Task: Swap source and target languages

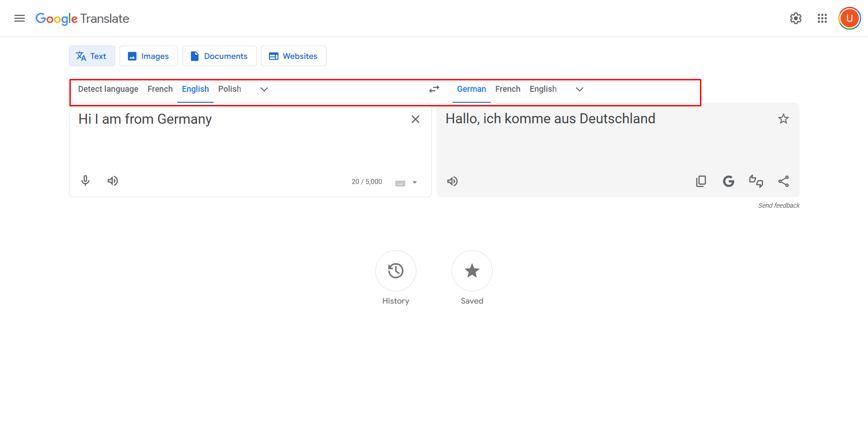Action: 434,89
